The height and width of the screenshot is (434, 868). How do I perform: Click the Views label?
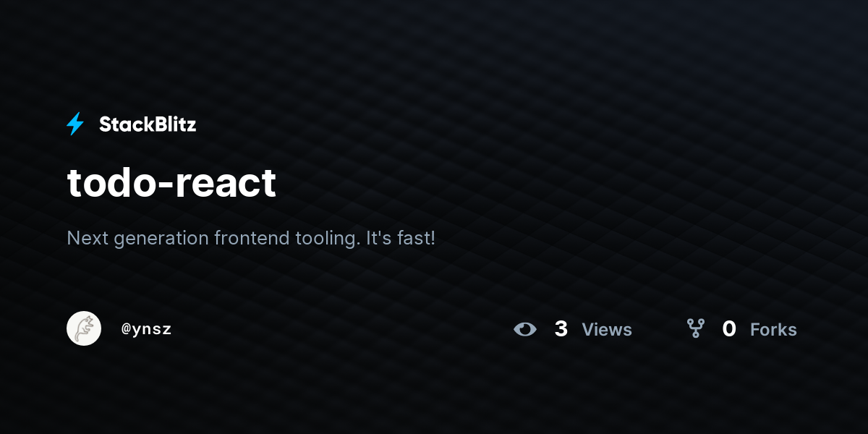pos(607,330)
